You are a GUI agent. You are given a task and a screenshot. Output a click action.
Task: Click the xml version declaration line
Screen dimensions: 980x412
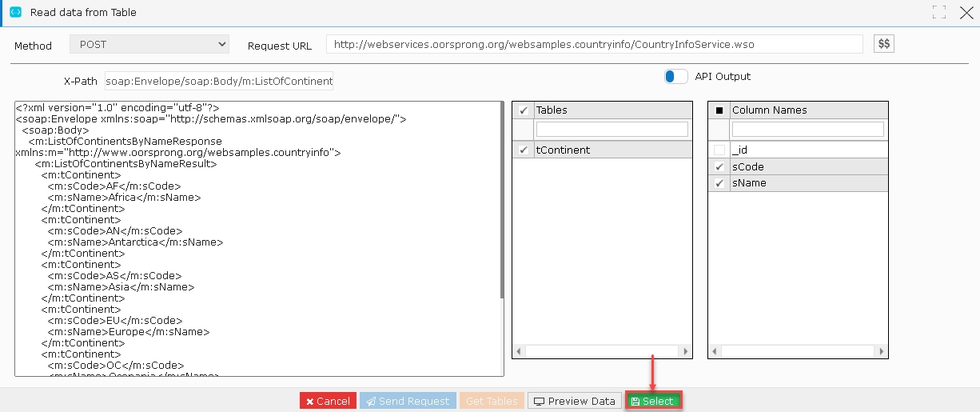[x=118, y=107]
